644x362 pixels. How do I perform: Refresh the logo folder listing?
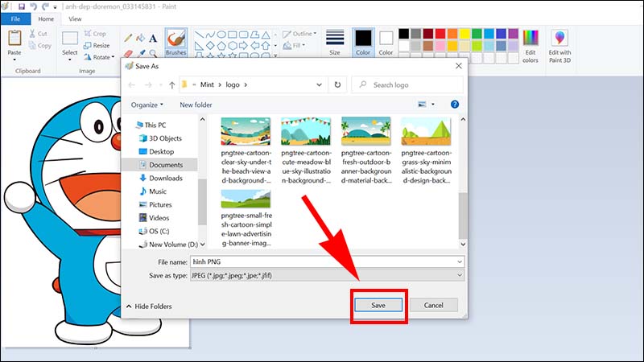[336, 84]
